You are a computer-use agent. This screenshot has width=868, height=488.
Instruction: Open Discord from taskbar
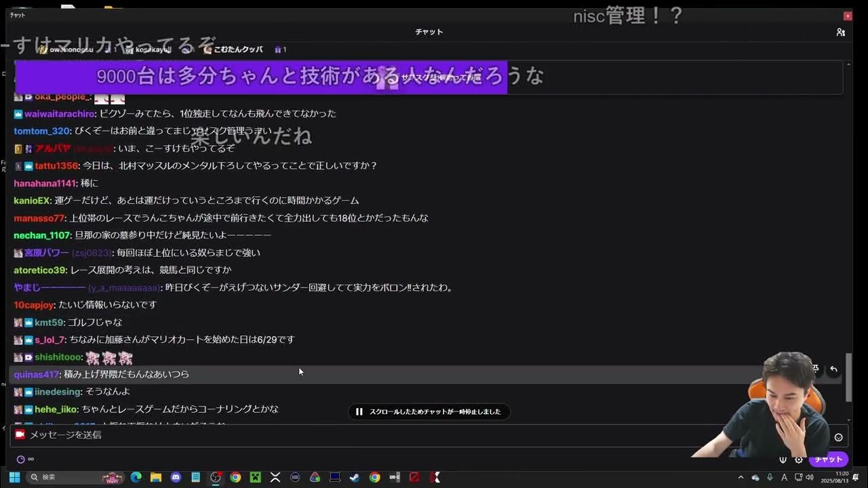tap(176, 477)
